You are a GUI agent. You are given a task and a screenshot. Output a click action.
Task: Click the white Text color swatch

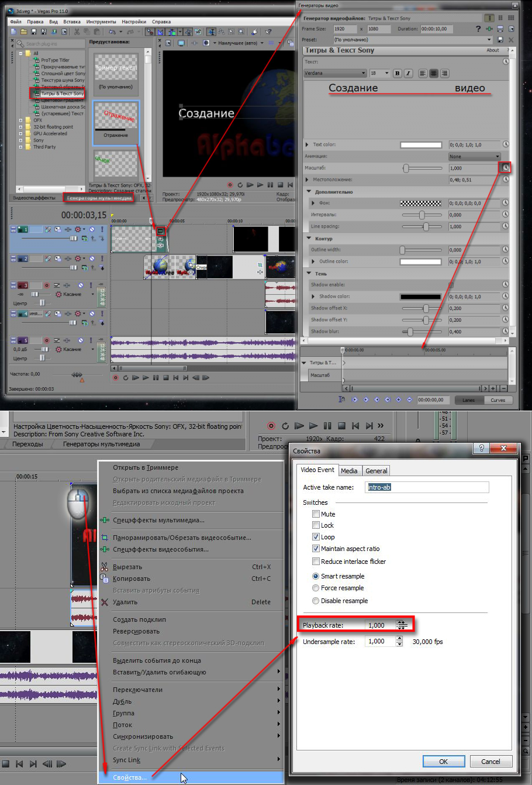pos(421,144)
